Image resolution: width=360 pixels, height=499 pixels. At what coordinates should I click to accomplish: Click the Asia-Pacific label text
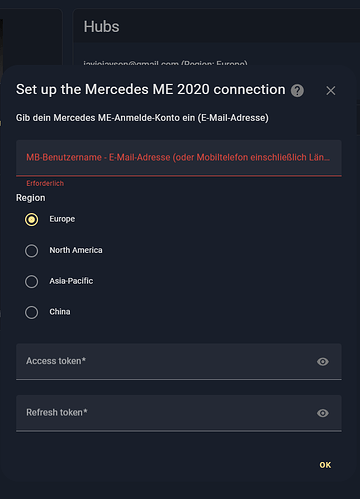(x=71, y=281)
